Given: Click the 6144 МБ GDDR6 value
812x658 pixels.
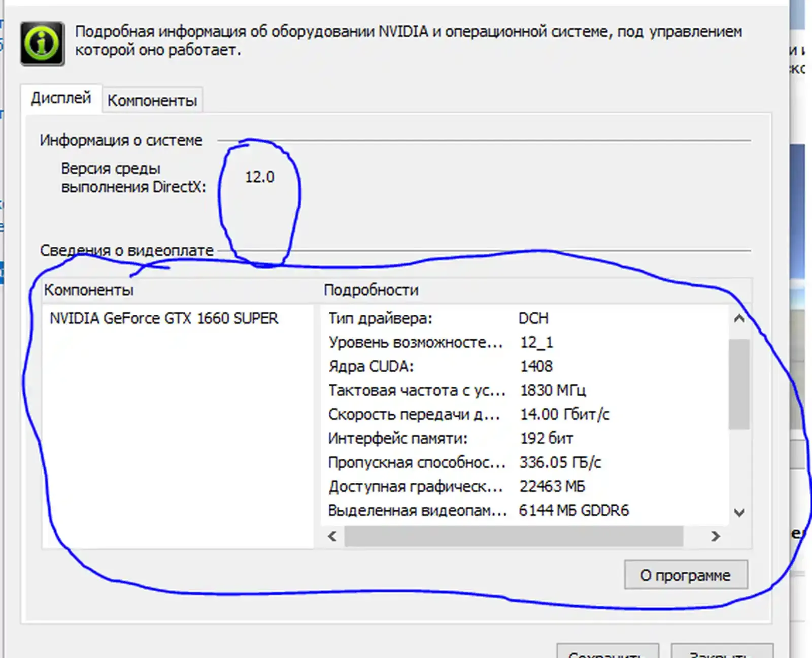Looking at the screenshot, I should [x=573, y=510].
